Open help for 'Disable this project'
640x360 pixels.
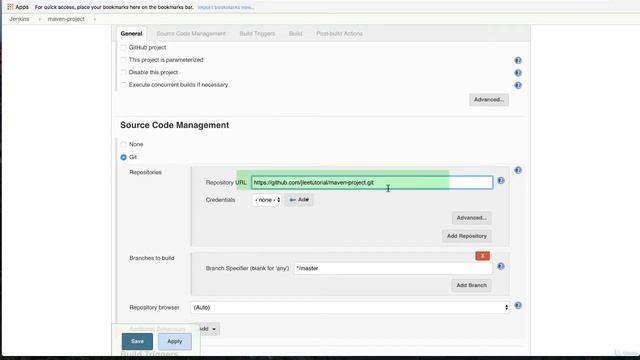coord(518,73)
